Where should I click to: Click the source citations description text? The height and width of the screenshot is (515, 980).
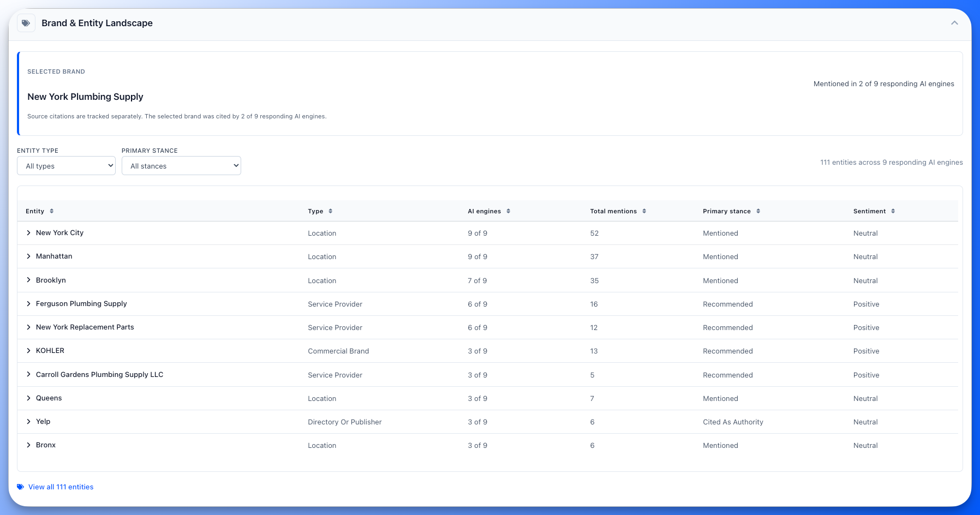click(177, 116)
